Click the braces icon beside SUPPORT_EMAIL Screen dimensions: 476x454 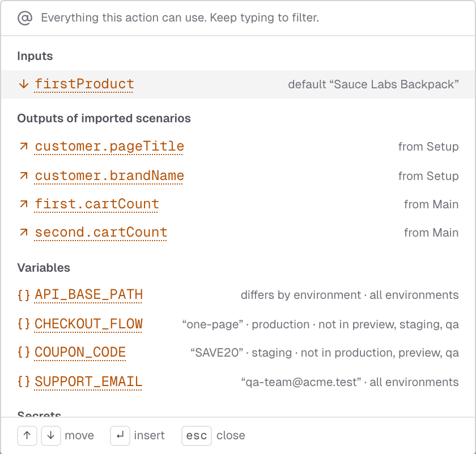click(x=24, y=382)
